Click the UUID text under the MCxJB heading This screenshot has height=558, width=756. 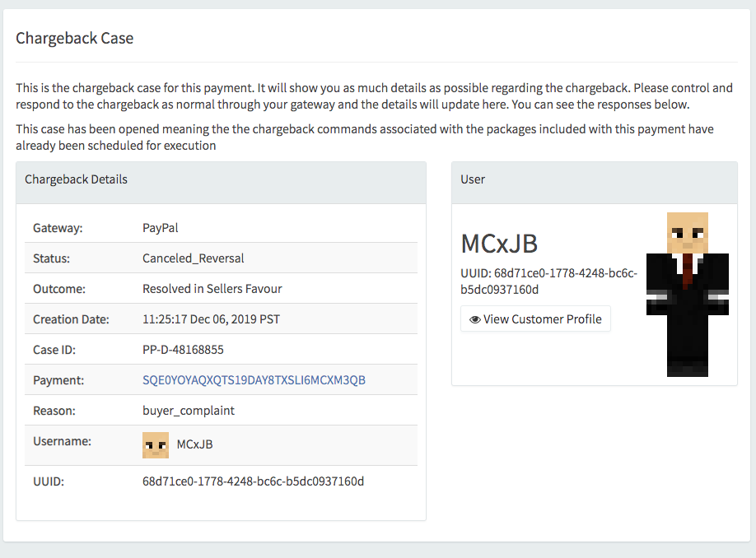548,281
